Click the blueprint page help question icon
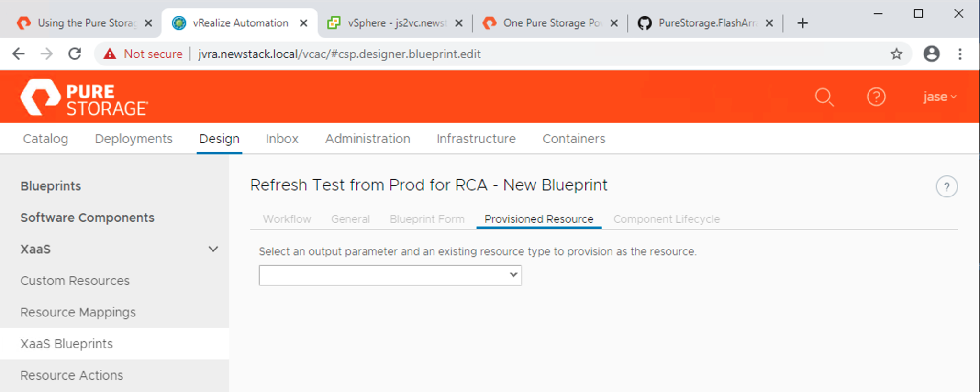This screenshot has height=392, width=980. point(947,187)
